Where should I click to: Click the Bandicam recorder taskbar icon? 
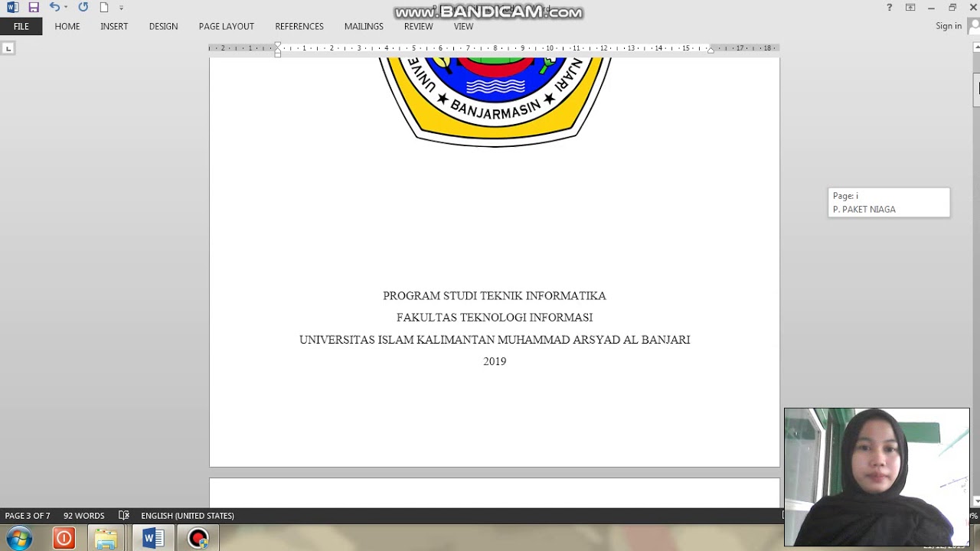click(x=198, y=538)
